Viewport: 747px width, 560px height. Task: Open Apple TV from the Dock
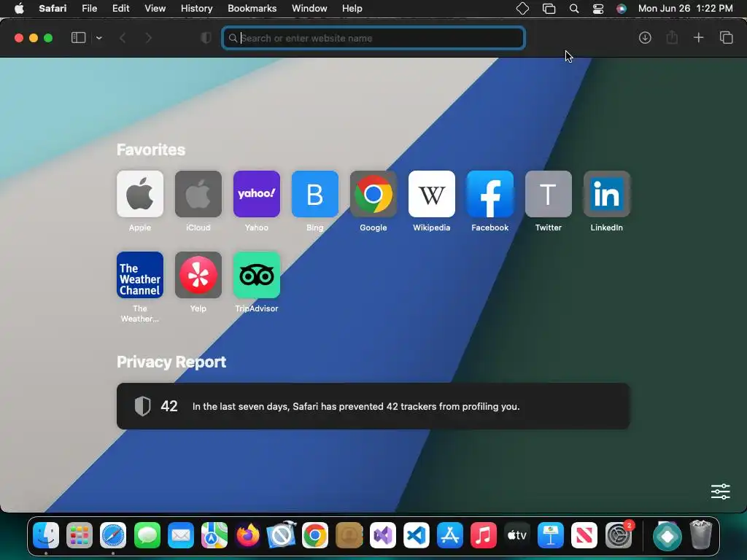(517, 535)
